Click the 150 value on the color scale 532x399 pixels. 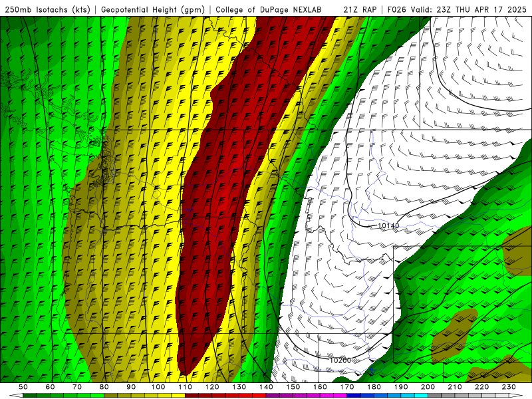coord(293,387)
